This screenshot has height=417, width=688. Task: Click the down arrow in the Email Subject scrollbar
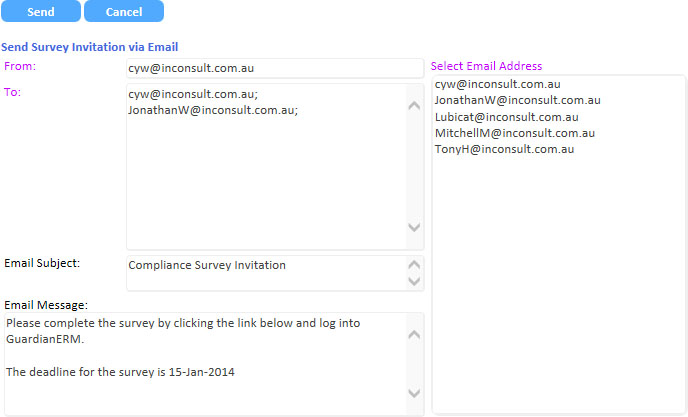[414, 281]
